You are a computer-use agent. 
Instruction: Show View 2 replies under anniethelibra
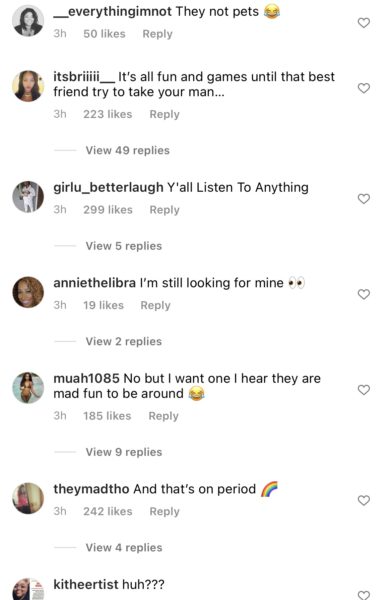(x=124, y=341)
